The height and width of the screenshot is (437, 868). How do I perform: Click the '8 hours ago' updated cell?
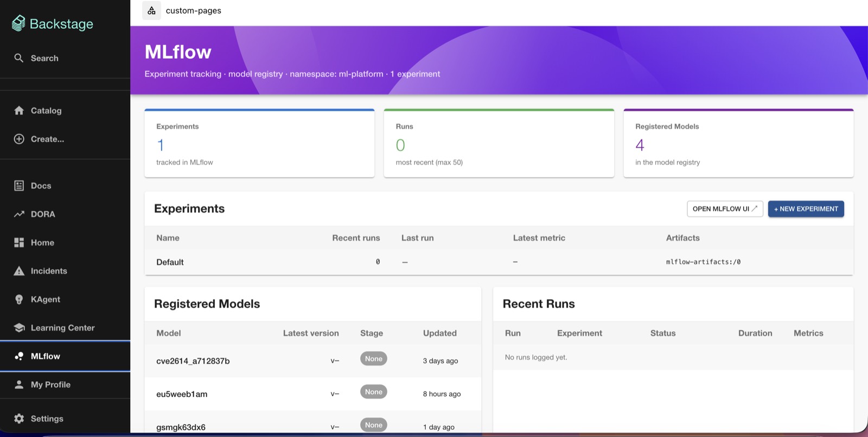pyautogui.click(x=442, y=394)
